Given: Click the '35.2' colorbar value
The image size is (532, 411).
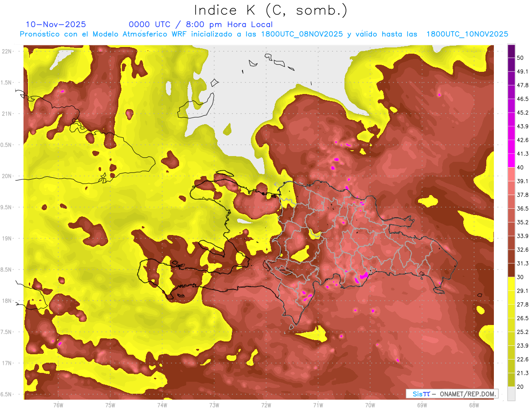Looking at the screenshot, I should click(x=523, y=222).
